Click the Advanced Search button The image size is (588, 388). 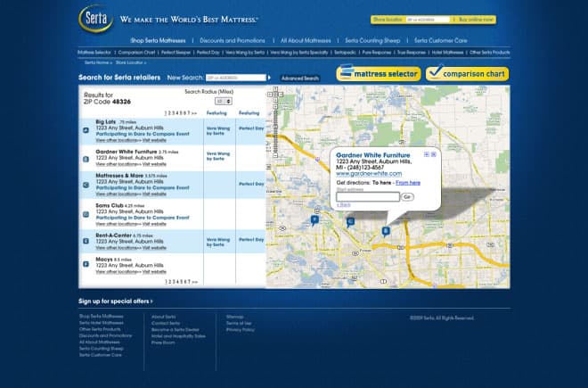coord(300,78)
